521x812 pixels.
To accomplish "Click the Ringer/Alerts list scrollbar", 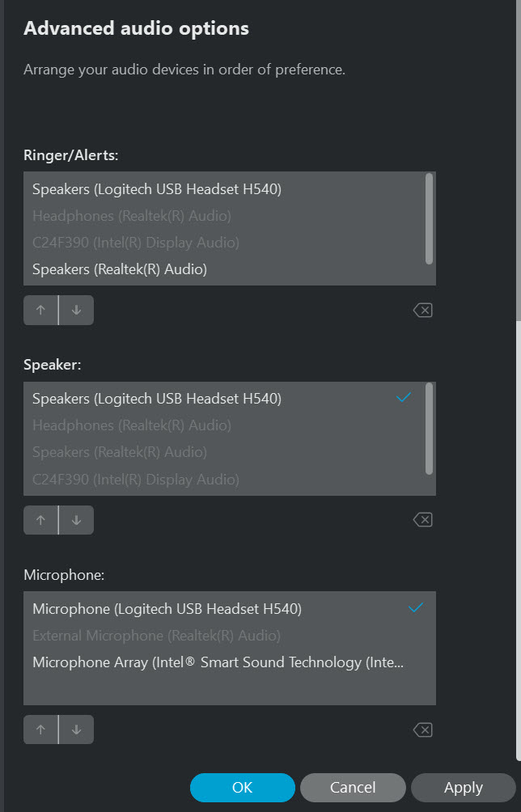I will click(x=430, y=226).
